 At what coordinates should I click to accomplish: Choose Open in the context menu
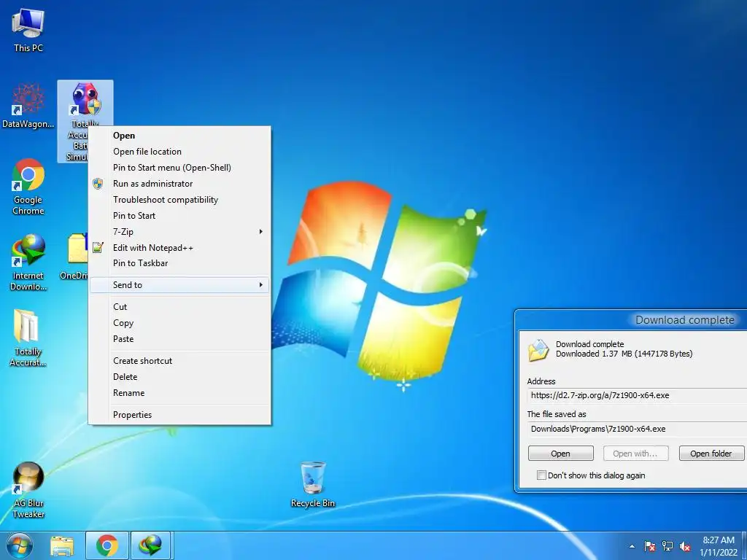179,136
